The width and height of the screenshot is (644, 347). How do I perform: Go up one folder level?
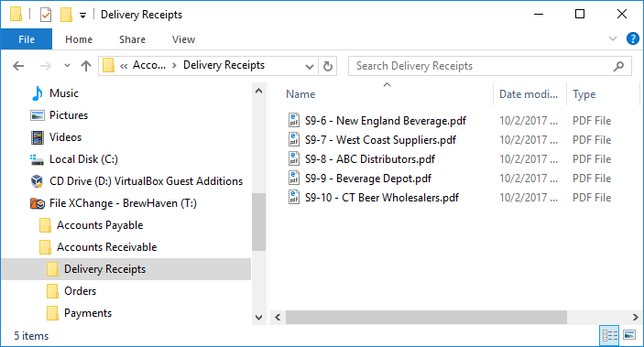point(86,66)
